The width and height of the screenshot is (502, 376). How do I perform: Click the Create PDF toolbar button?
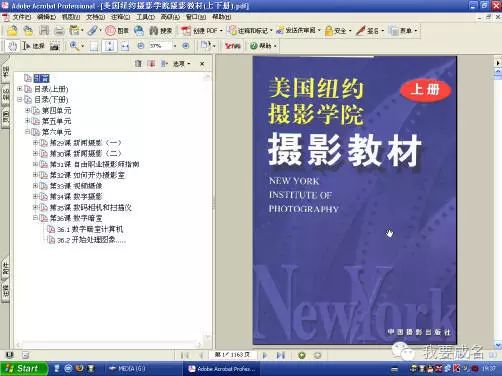(x=202, y=31)
